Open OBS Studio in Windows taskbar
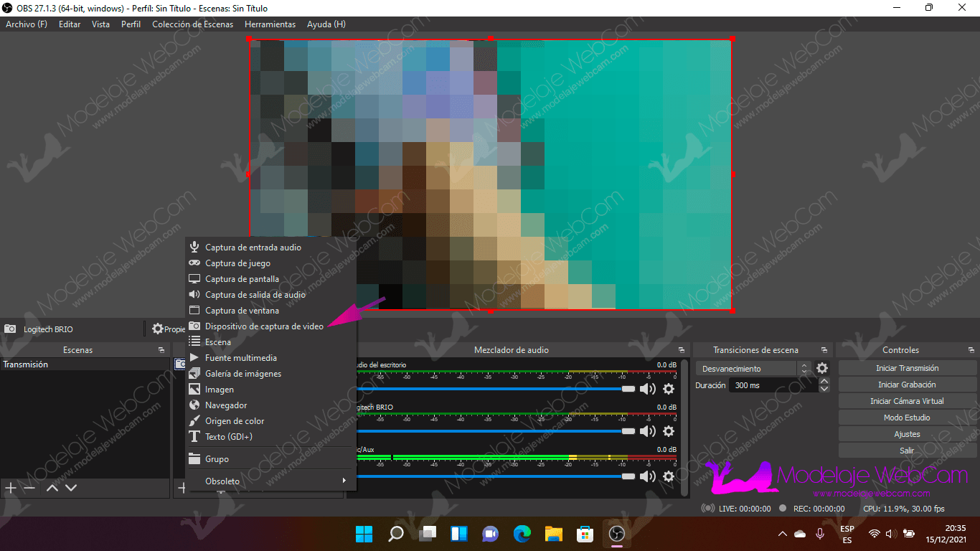 point(616,534)
